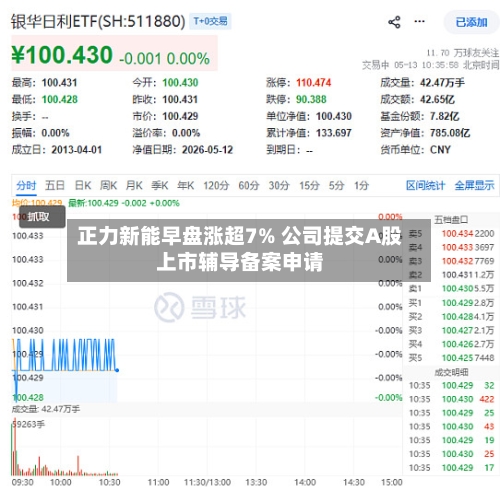Choose the 5分 interval tab

pyautogui.click(x=336, y=185)
